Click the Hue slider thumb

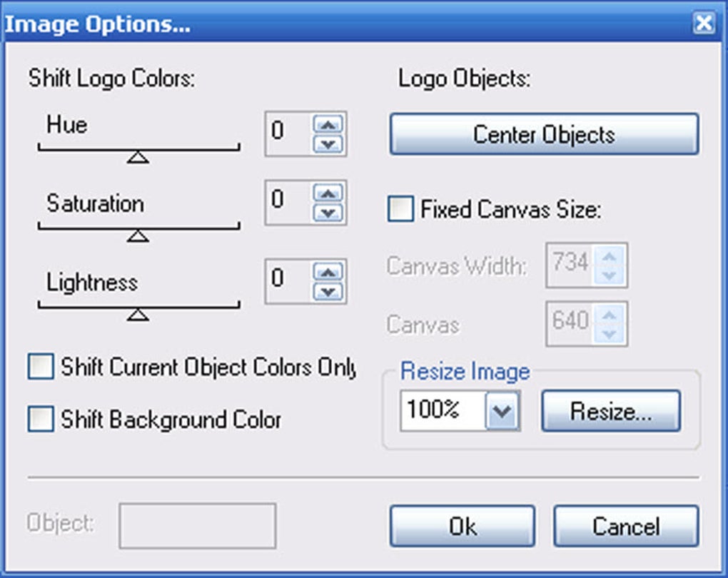click(x=138, y=157)
